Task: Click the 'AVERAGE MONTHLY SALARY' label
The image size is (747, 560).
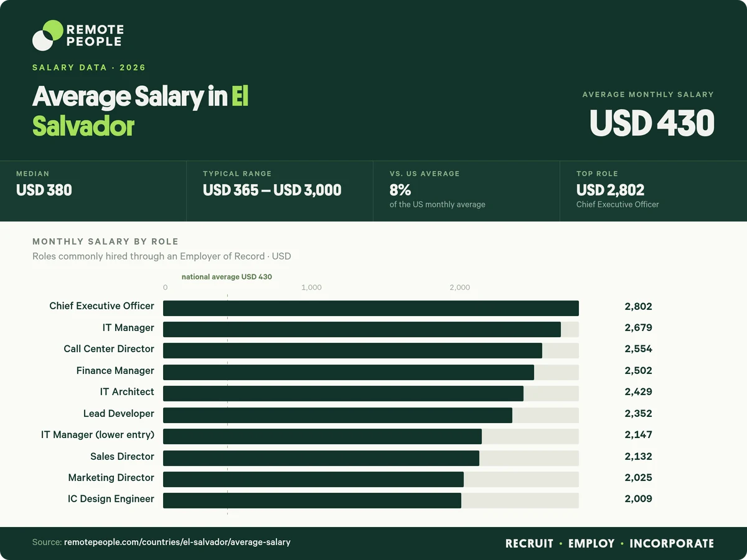Action: pyautogui.click(x=648, y=95)
